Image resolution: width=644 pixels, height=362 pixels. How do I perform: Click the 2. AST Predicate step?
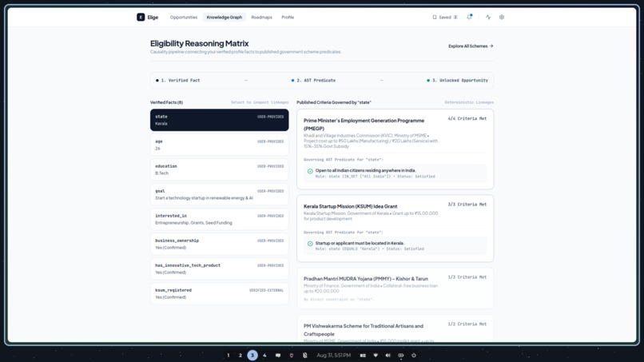[x=313, y=81]
